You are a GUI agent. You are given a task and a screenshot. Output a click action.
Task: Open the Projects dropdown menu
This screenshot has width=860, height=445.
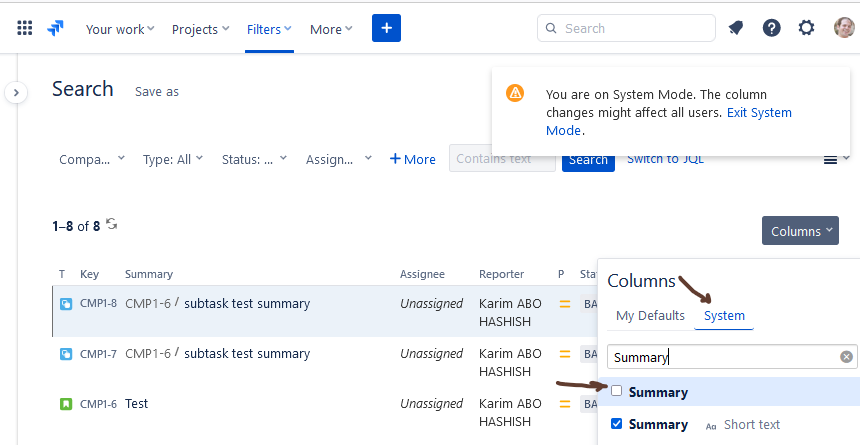click(200, 29)
